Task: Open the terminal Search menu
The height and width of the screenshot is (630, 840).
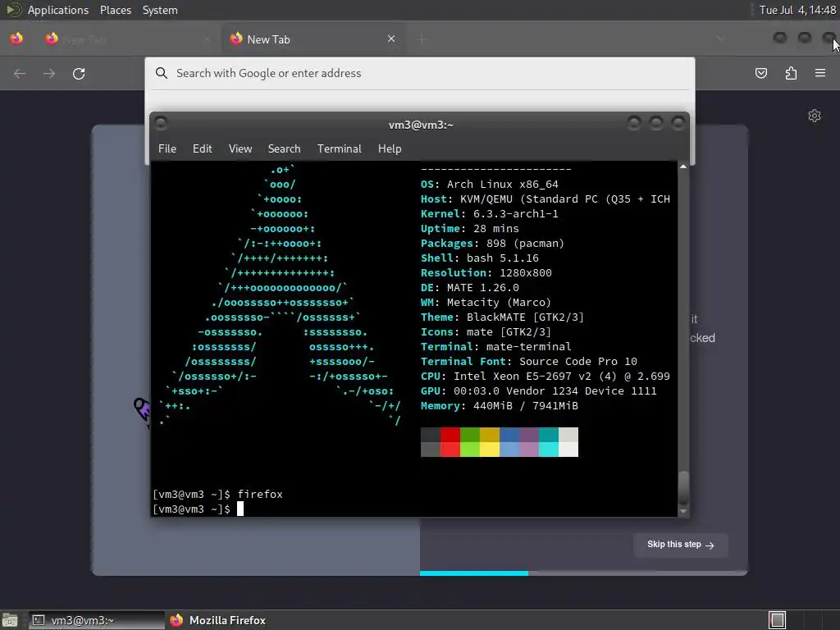Action: point(284,149)
